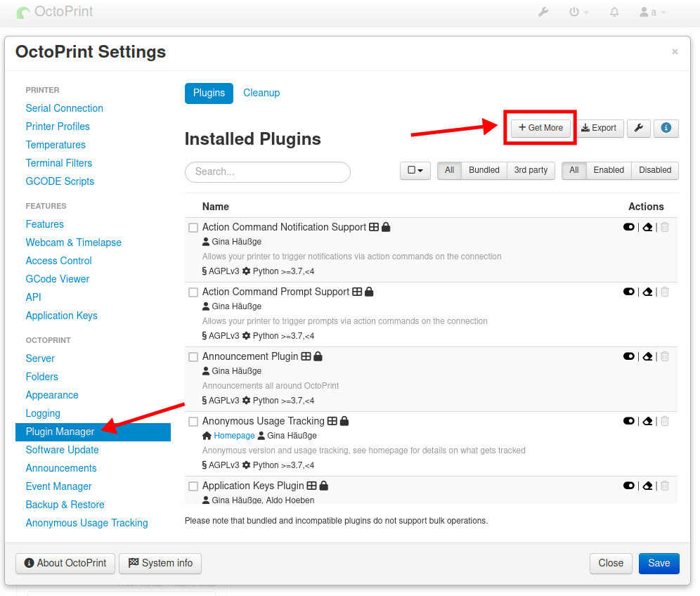Click the plugin Search field
Screen dimensions: 700x596
coord(267,172)
